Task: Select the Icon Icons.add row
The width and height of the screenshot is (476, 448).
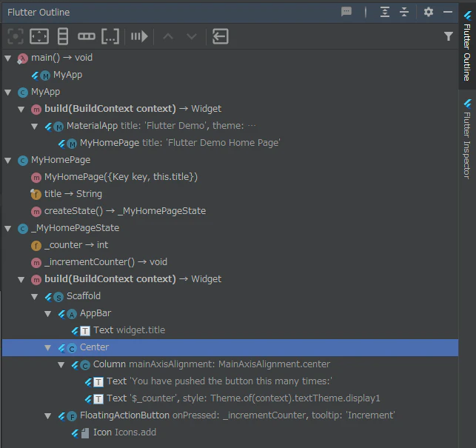Action: (229, 432)
